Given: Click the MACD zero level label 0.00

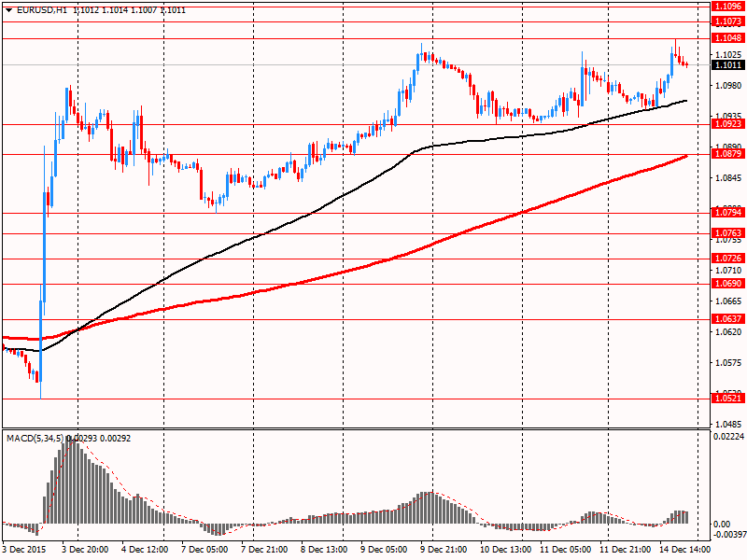Looking at the screenshot, I should click(722, 525).
